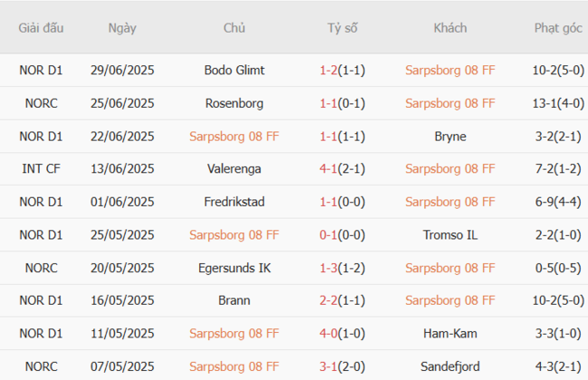Select the Bryne team name

click(x=450, y=136)
